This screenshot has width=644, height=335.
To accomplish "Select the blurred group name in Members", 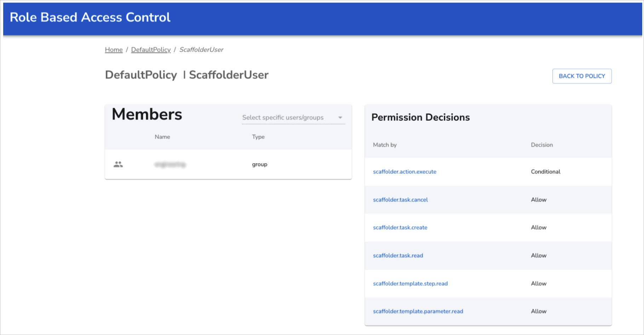I will [x=170, y=164].
